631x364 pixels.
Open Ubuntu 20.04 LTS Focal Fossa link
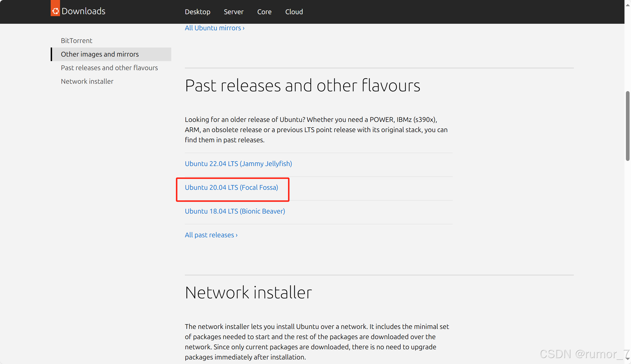pyautogui.click(x=231, y=188)
